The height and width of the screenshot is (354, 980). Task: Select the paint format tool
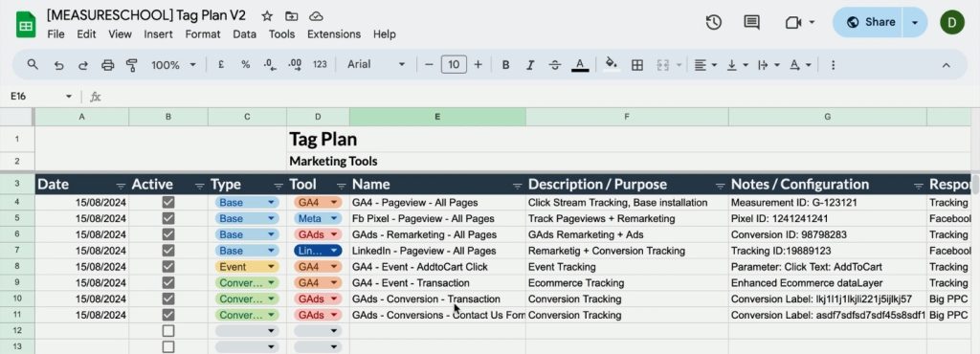tap(132, 65)
